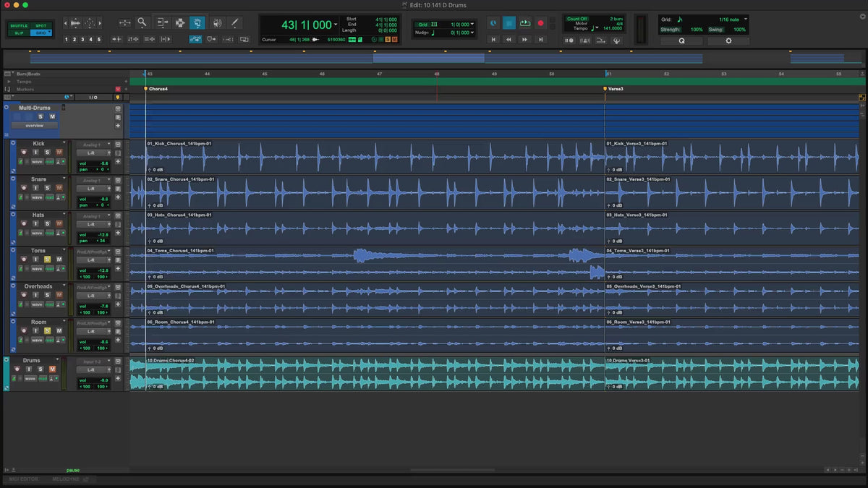Screen dimensions: 868x488
Task: Open the MIDI Editor tab
Action: coord(23,479)
